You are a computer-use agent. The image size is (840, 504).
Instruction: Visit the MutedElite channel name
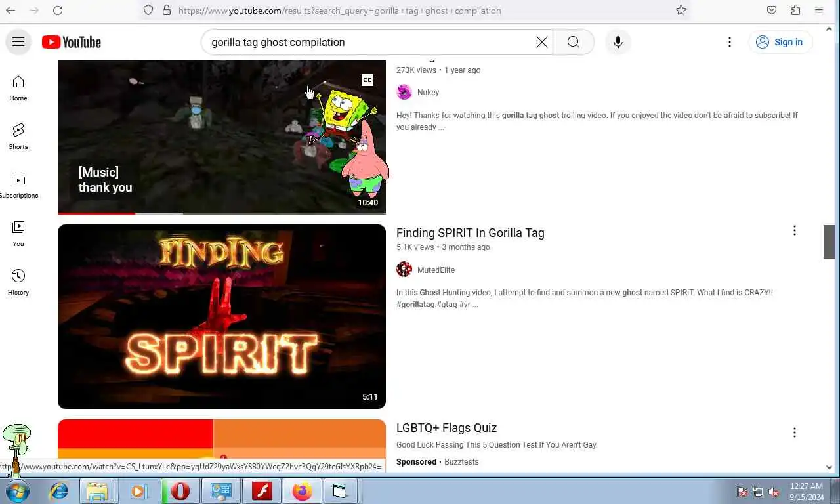[x=436, y=270]
